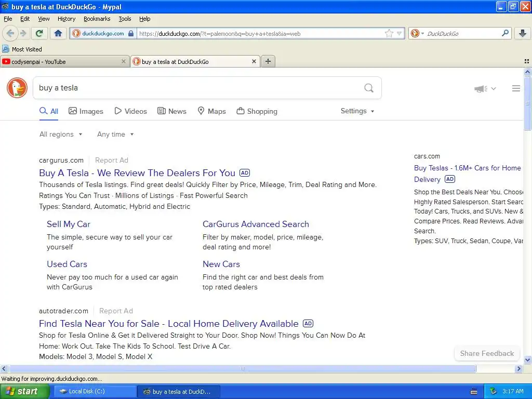Open the Most Visited bookmarks folder
This screenshot has height=399, width=532.
[22, 49]
